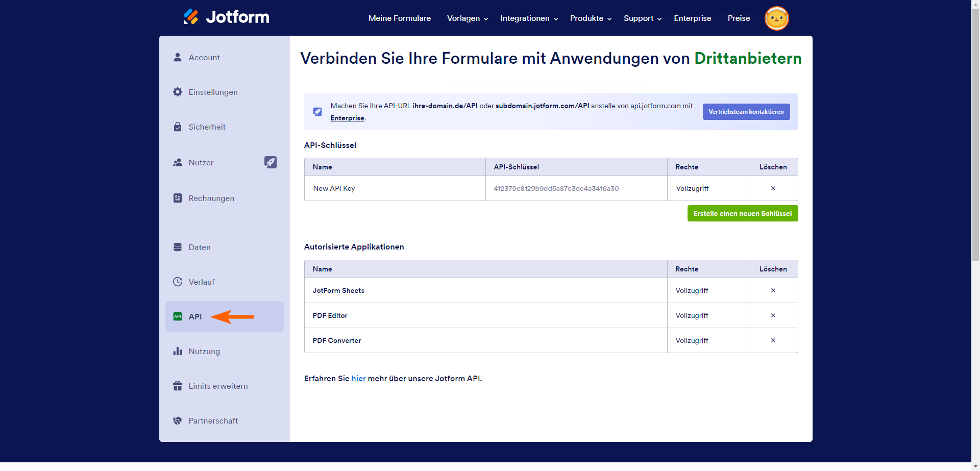
Task: Select the API tab in sidebar
Action: tap(225, 316)
